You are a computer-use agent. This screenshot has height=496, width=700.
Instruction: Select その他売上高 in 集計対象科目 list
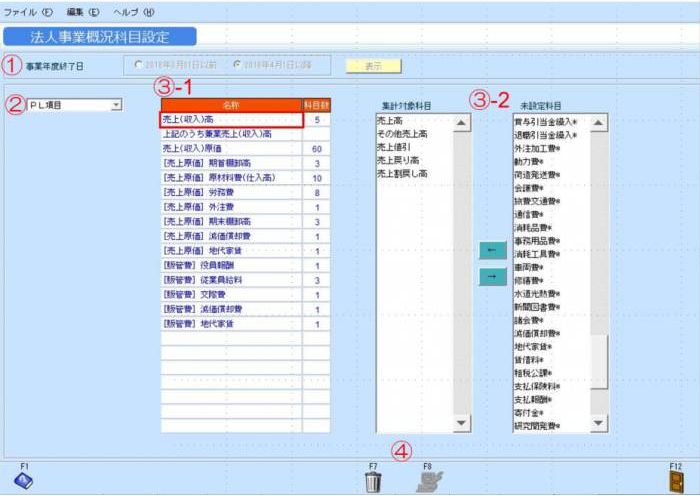[402, 133]
